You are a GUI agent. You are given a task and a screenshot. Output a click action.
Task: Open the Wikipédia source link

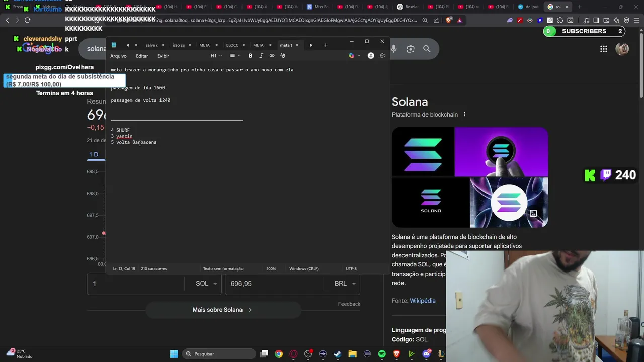tap(423, 301)
